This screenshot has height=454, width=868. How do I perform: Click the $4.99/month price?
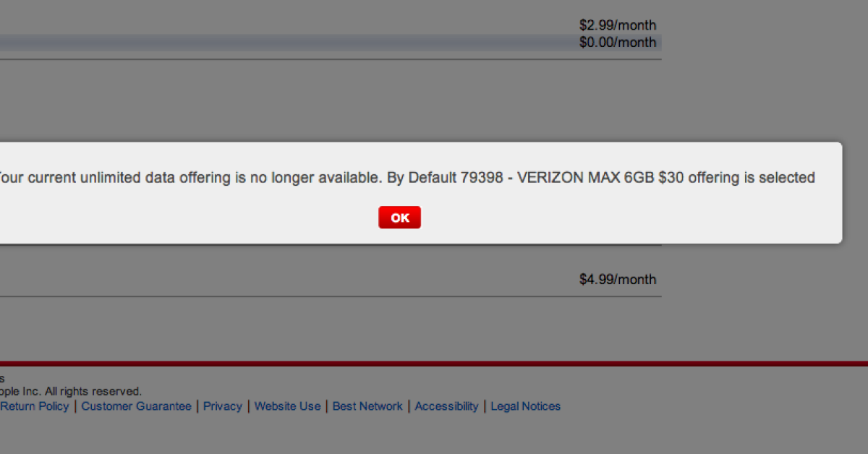point(617,280)
